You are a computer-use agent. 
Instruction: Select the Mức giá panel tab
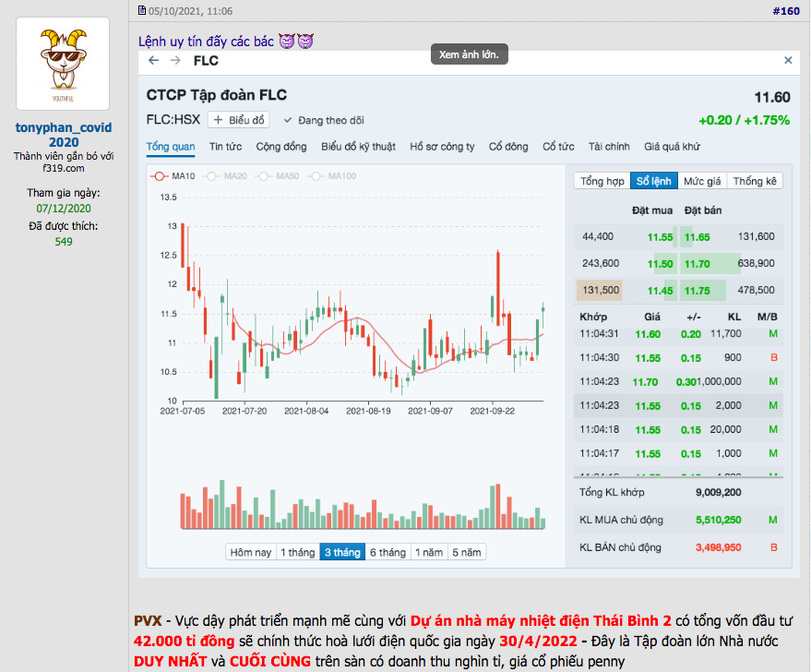[x=702, y=181]
